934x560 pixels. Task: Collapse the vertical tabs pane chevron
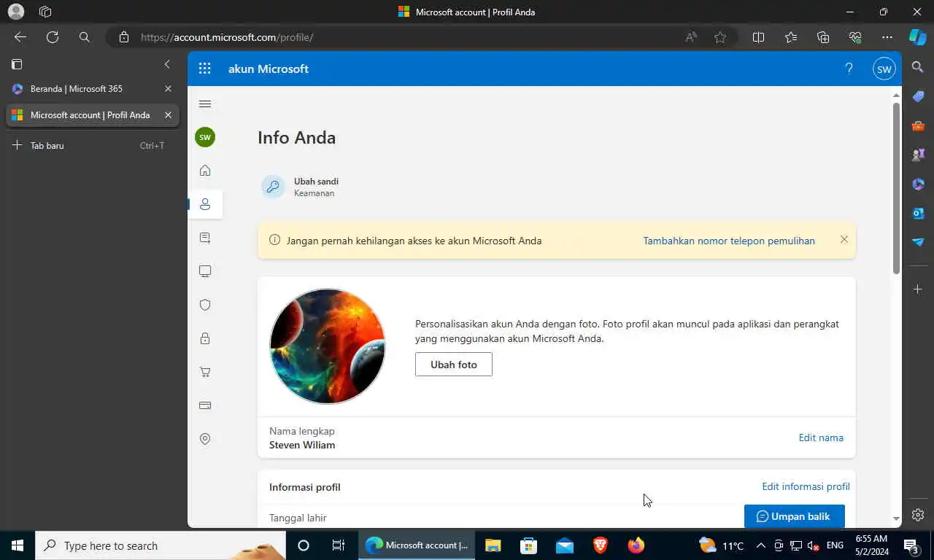(x=167, y=64)
